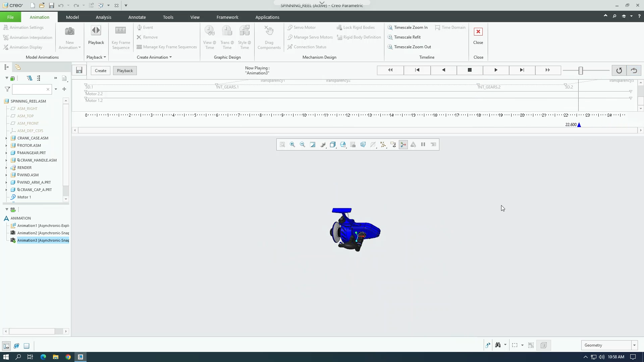Image resolution: width=644 pixels, height=362 pixels.
Task: Open the folder icon in quick access toolbar
Action: pos(42,5)
